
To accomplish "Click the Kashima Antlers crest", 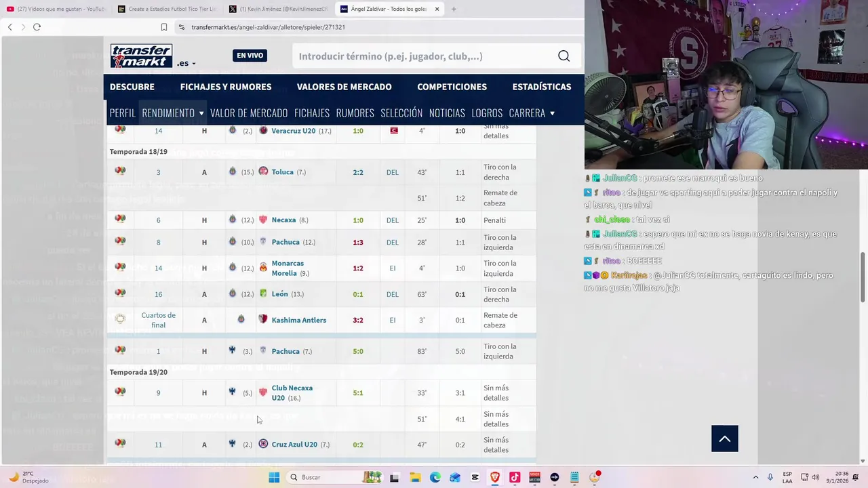I will coord(263,319).
